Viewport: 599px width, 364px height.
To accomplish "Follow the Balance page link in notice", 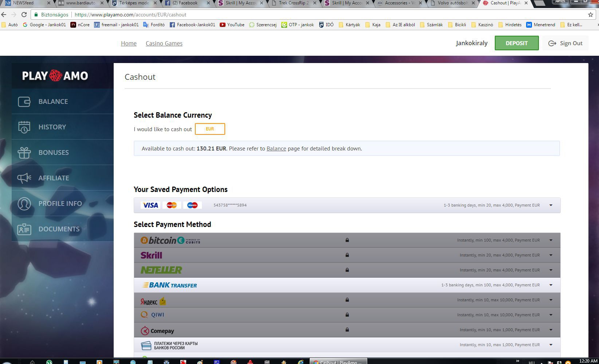I will pyautogui.click(x=276, y=149).
